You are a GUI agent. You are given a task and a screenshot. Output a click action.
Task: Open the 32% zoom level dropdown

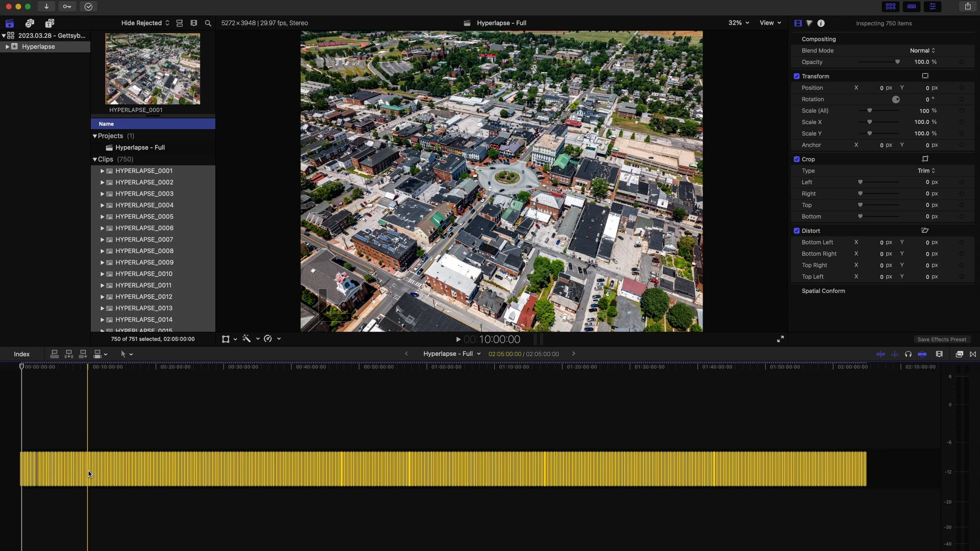(x=739, y=23)
